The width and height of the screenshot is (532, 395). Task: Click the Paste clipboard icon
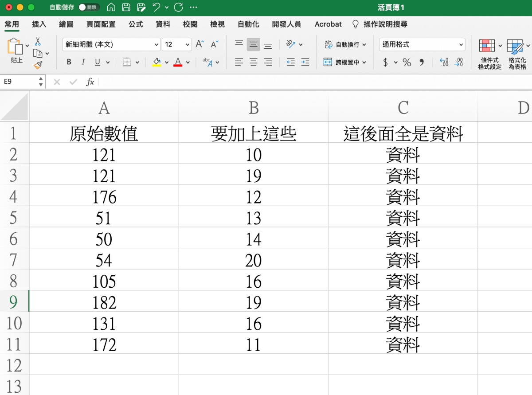pos(15,46)
